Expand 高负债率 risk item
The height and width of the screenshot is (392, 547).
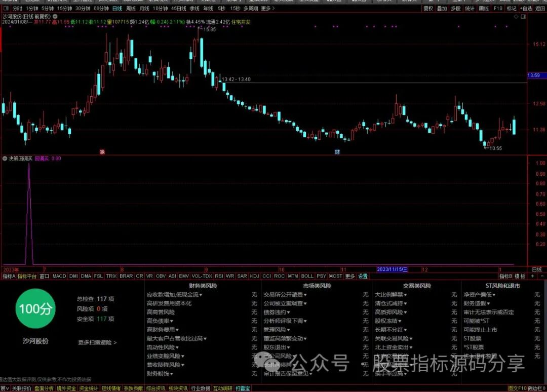pos(160,321)
